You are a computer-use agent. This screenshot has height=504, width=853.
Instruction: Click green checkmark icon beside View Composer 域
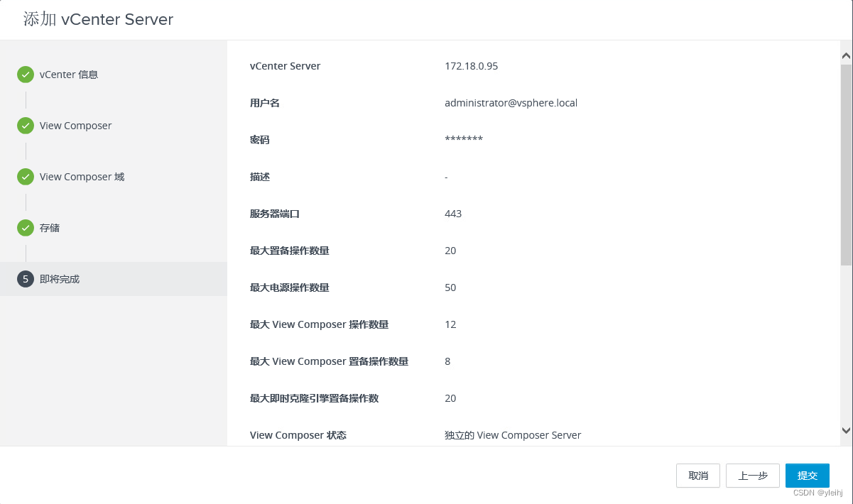[x=26, y=177]
